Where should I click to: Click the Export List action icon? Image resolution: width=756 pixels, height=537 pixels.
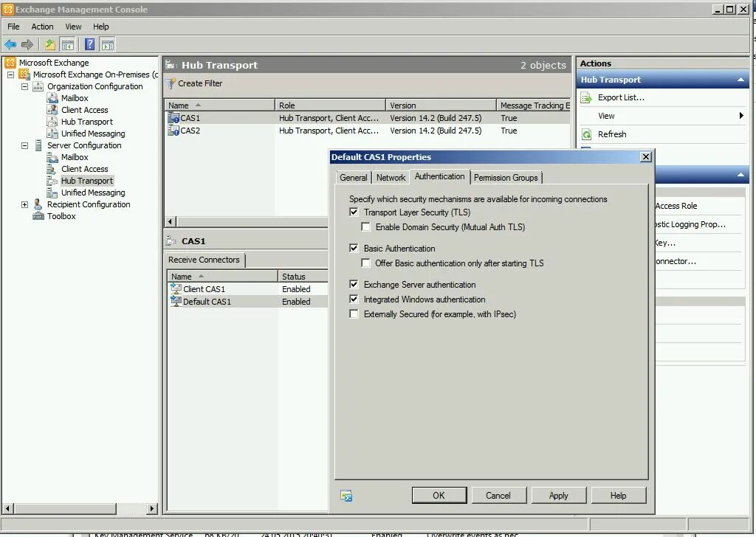pyautogui.click(x=585, y=97)
